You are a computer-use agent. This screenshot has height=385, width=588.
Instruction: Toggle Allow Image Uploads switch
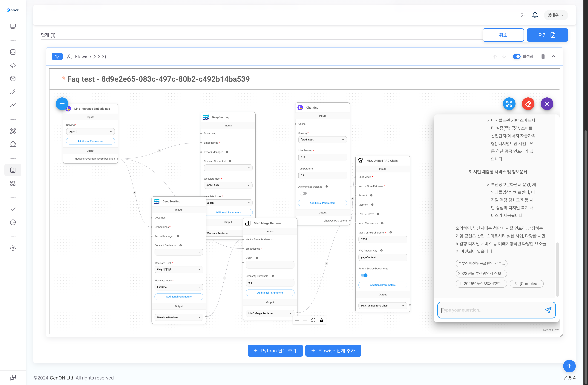pyautogui.click(x=304, y=193)
